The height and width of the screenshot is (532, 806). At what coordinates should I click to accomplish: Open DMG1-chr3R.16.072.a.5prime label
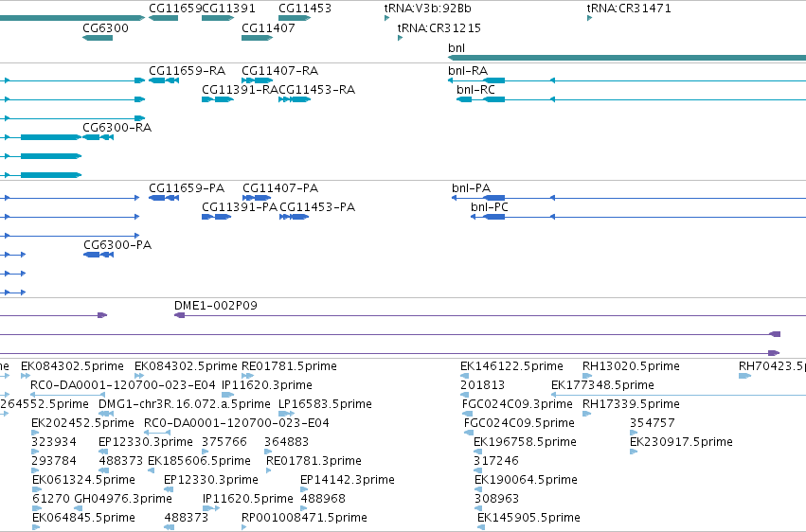(185, 404)
